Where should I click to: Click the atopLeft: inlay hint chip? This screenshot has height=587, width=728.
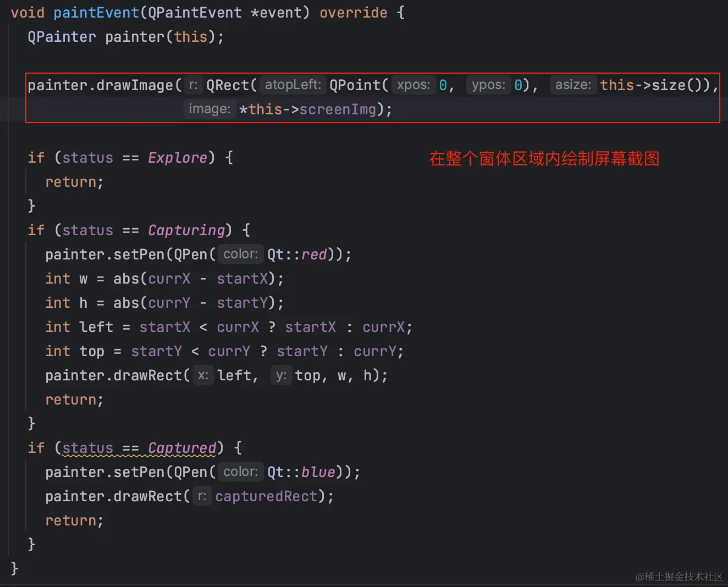[x=293, y=85]
